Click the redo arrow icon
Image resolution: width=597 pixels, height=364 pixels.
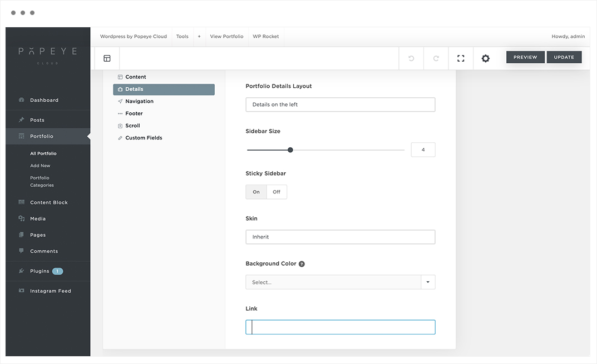(x=436, y=58)
